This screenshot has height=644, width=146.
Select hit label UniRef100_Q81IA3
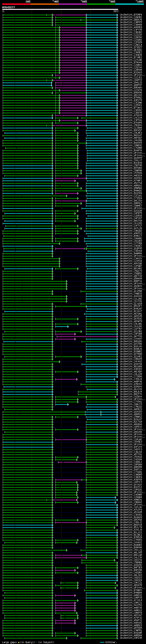(131, 95)
